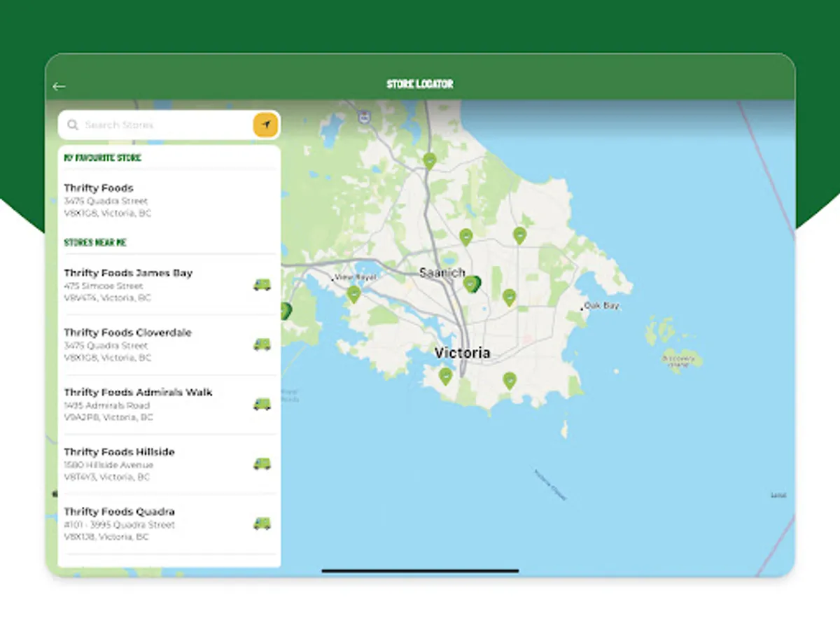Open Thrifty Foods Cloverdale store
This screenshot has width=840, height=630.
coord(169,344)
